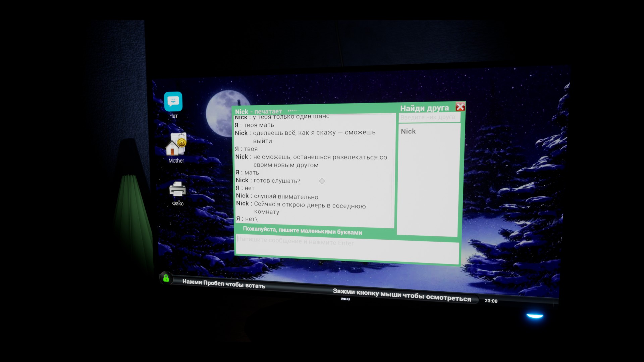Open the Mother house icon
Image resolution: width=644 pixels, height=362 pixels.
176,144
